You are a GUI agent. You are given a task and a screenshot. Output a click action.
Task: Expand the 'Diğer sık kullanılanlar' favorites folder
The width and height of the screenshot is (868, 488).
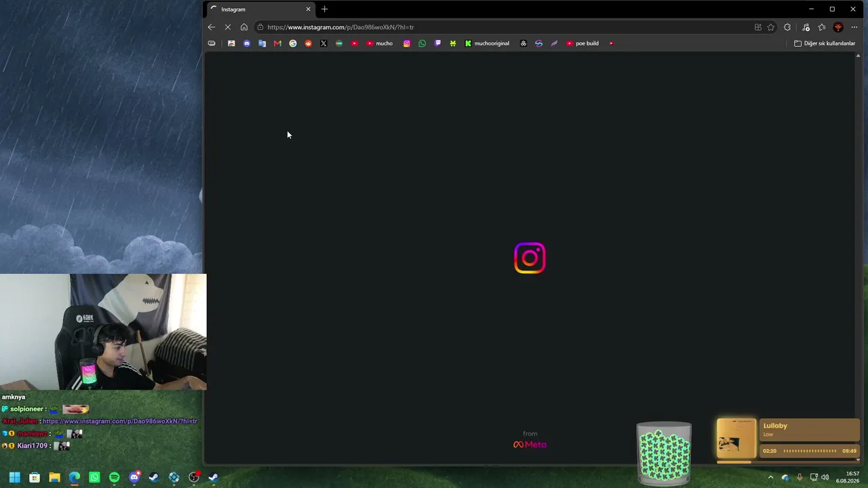click(x=825, y=43)
